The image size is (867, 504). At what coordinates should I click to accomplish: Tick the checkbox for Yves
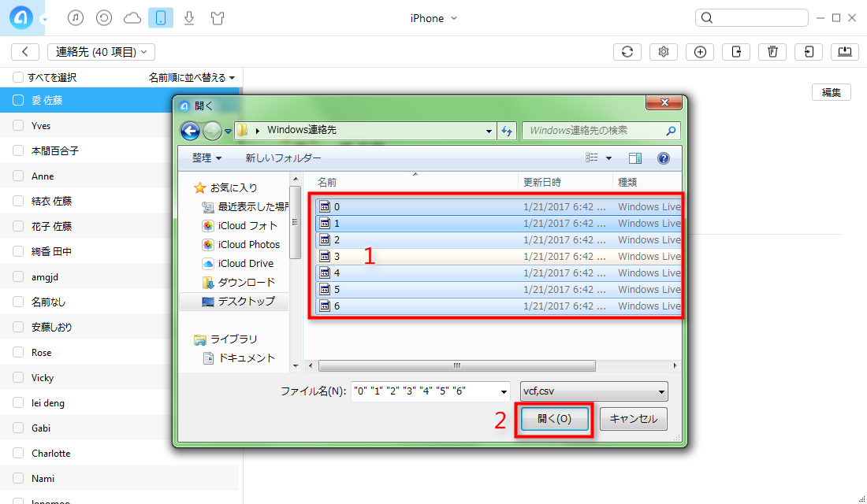[18, 125]
